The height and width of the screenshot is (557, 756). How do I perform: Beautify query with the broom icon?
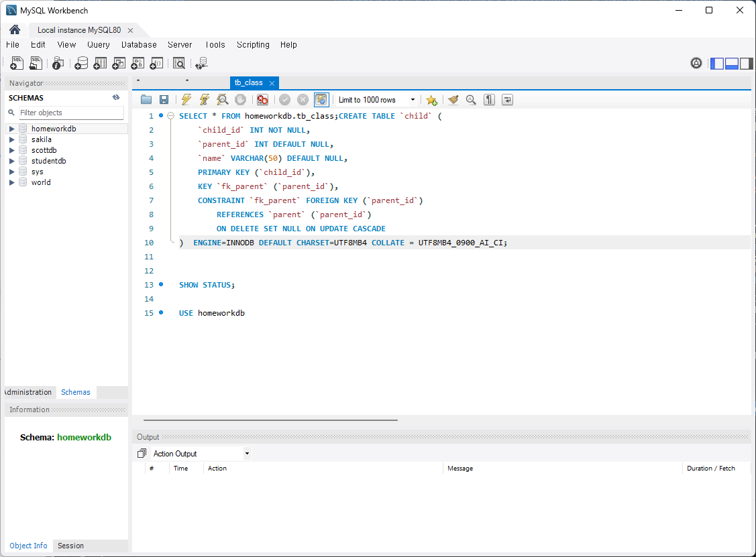click(x=453, y=100)
